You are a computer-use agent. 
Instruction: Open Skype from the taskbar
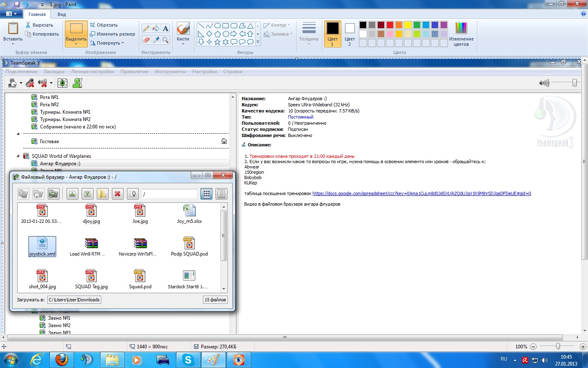click(188, 360)
